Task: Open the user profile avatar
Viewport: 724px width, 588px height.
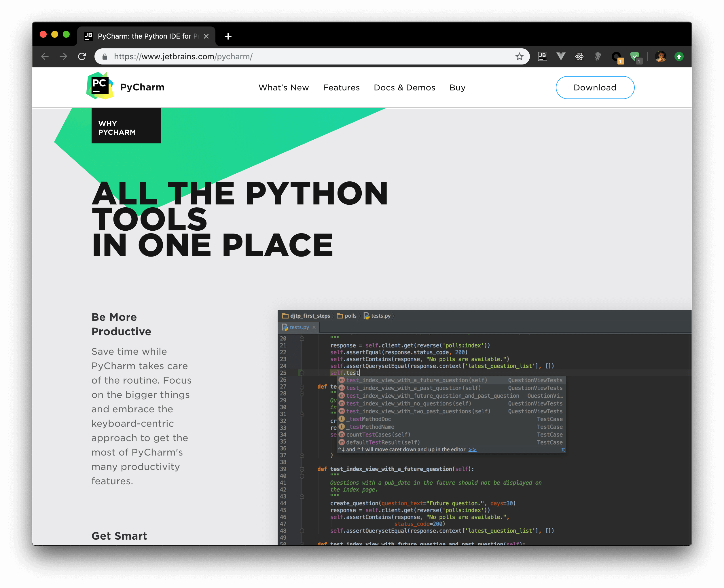Action: click(x=660, y=56)
